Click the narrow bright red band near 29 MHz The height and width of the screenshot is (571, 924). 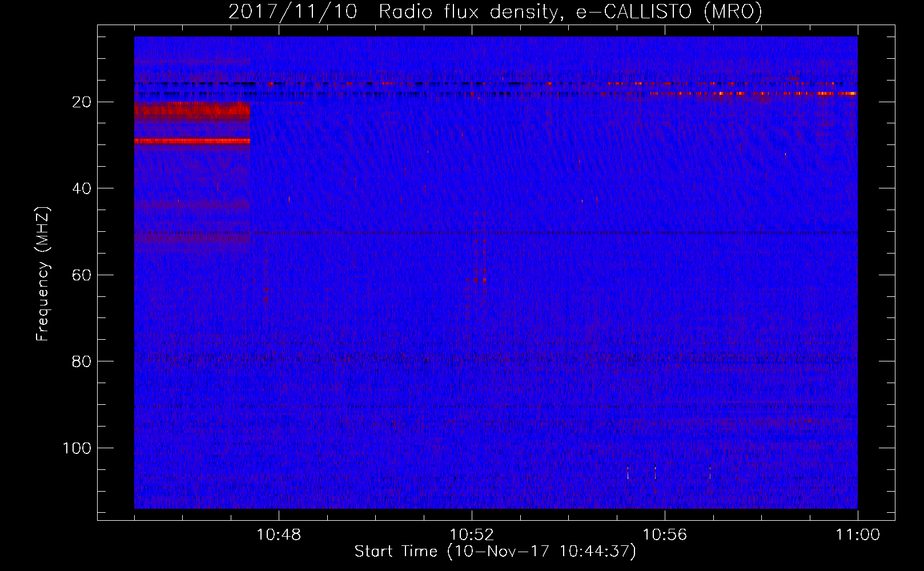(x=192, y=140)
